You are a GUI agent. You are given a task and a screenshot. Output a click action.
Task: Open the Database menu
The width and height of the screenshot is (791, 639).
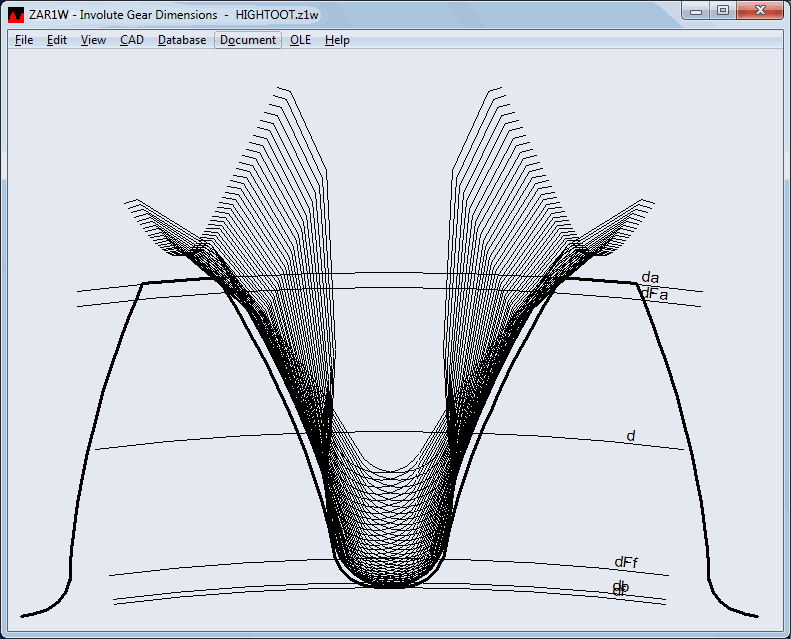click(x=182, y=40)
